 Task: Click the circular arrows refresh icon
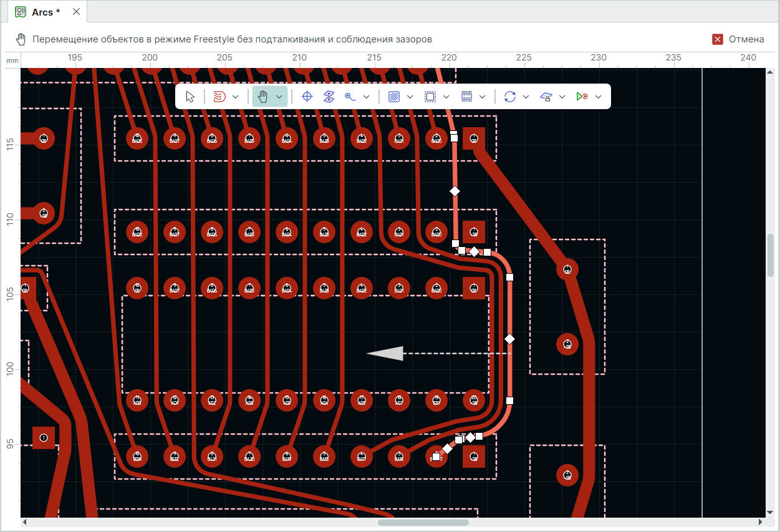point(510,97)
